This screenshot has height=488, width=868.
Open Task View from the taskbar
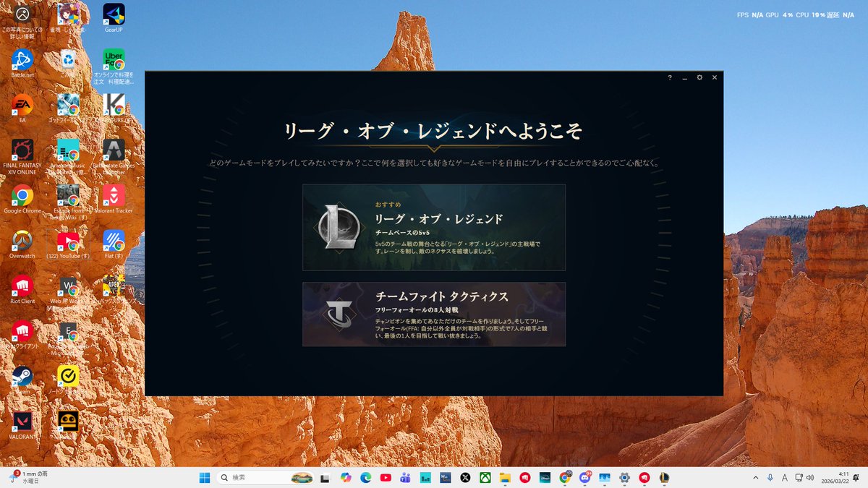[325, 477]
